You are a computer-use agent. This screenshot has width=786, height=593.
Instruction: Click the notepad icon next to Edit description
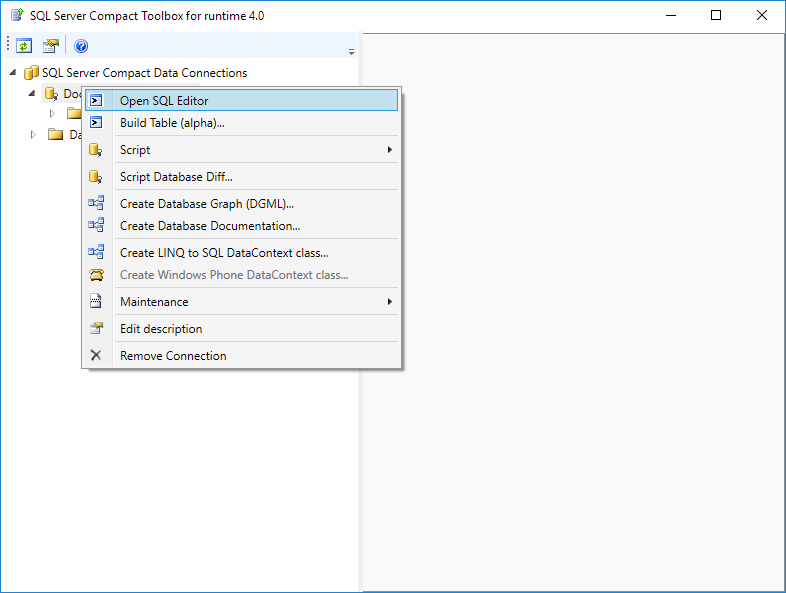pyautogui.click(x=96, y=328)
